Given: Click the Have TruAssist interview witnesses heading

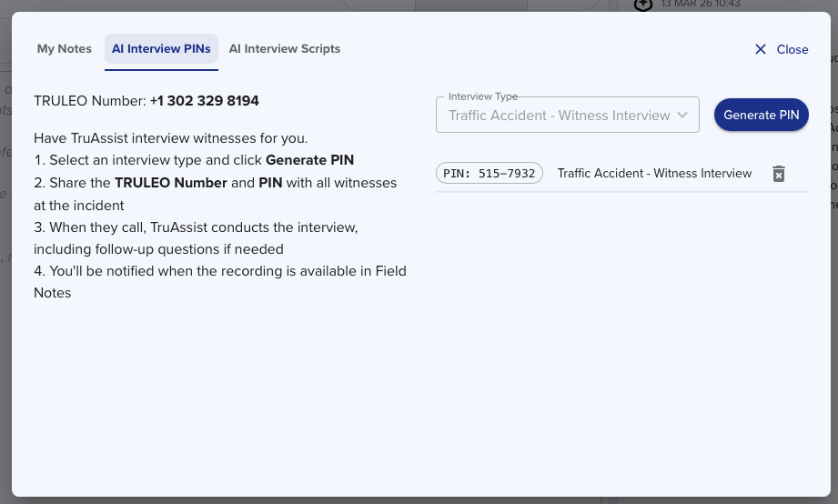Looking at the screenshot, I should (x=170, y=138).
